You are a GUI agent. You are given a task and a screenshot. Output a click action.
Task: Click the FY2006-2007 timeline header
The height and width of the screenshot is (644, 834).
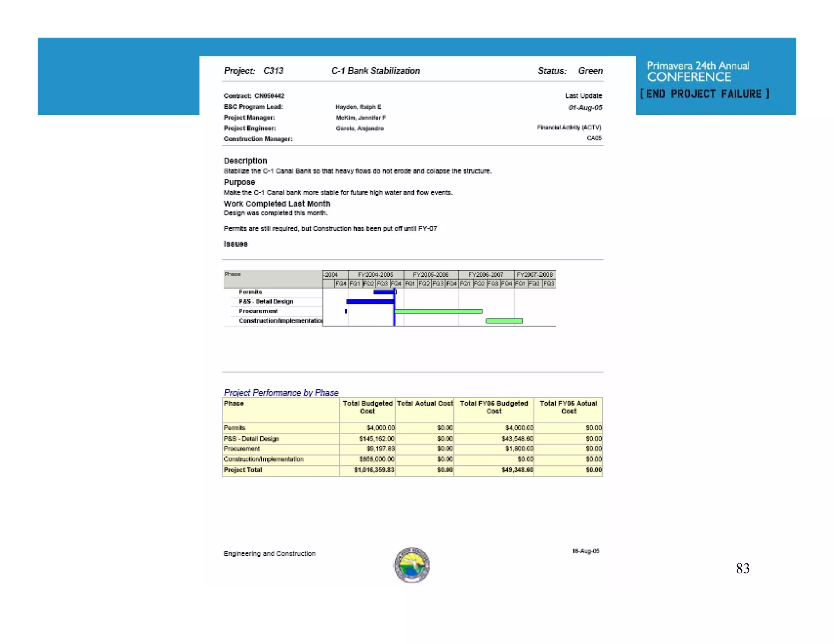tap(485, 274)
